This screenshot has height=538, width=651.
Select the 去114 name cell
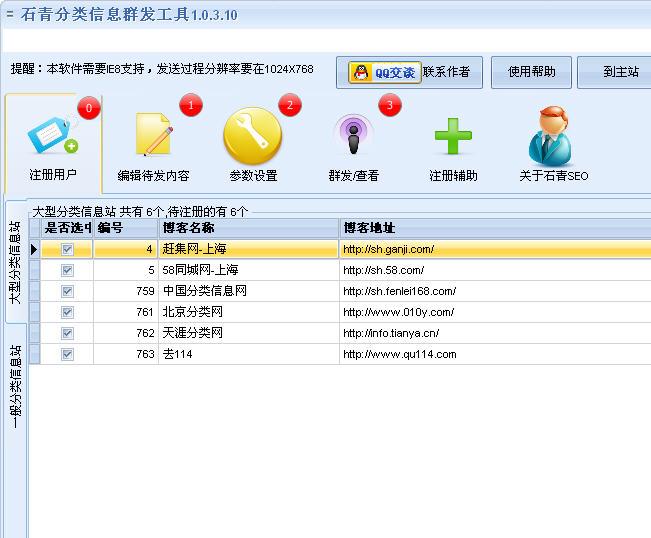pos(249,354)
